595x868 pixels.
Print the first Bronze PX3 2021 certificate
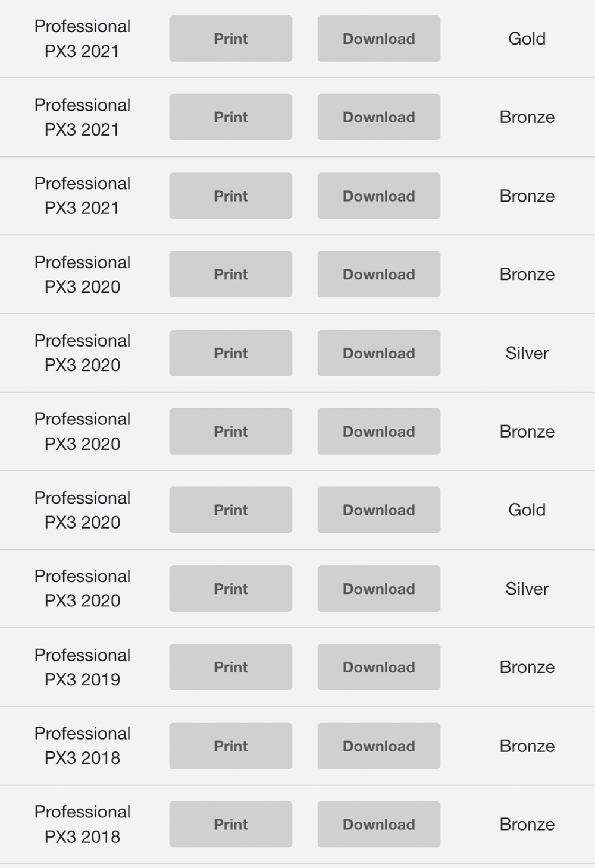tap(230, 117)
